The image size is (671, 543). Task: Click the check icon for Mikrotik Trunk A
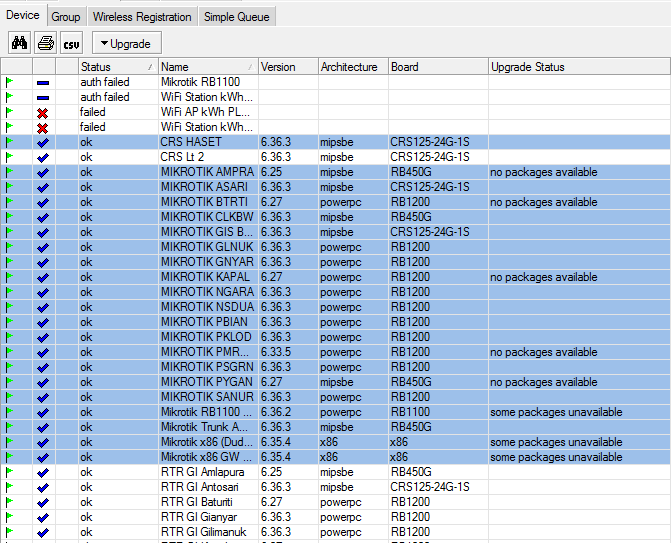coord(43,427)
